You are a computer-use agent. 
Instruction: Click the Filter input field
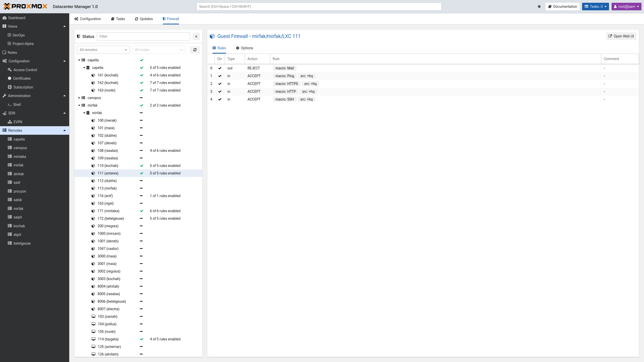143,36
